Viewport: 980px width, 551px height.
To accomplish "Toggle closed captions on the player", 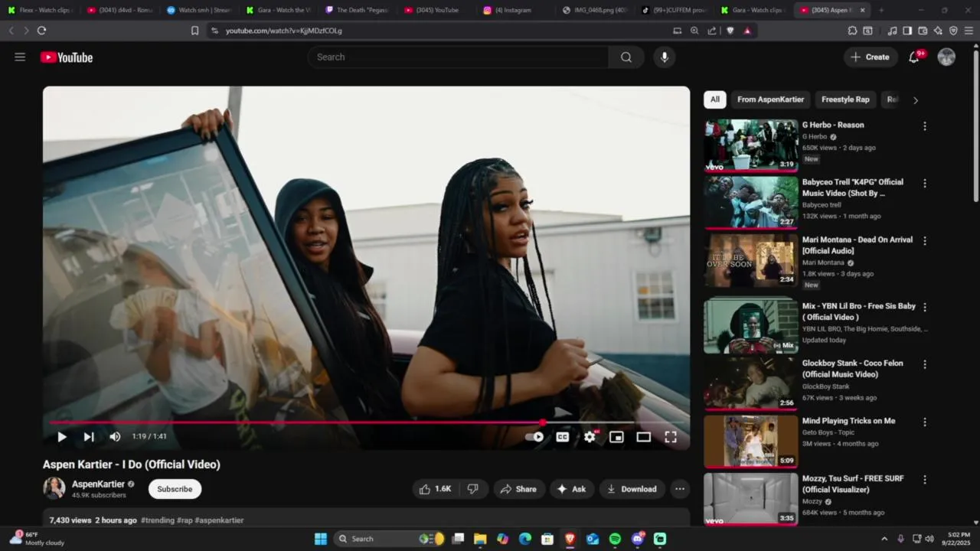I will (563, 437).
